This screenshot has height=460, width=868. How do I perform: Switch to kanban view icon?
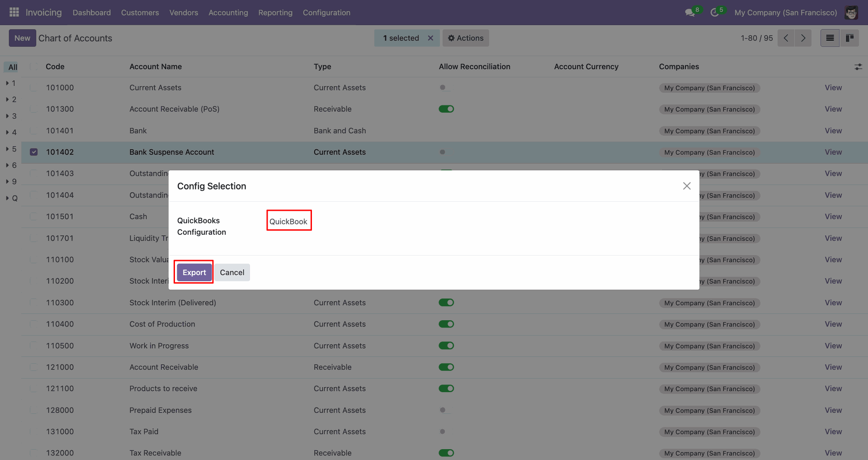[x=850, y=38]
